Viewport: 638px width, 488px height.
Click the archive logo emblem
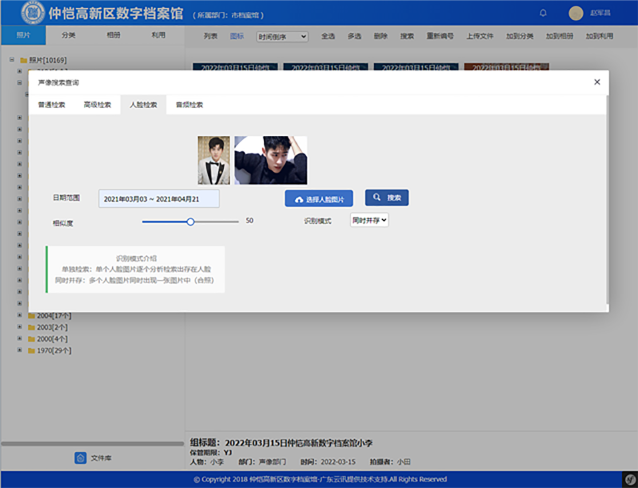tap(32, 13)
